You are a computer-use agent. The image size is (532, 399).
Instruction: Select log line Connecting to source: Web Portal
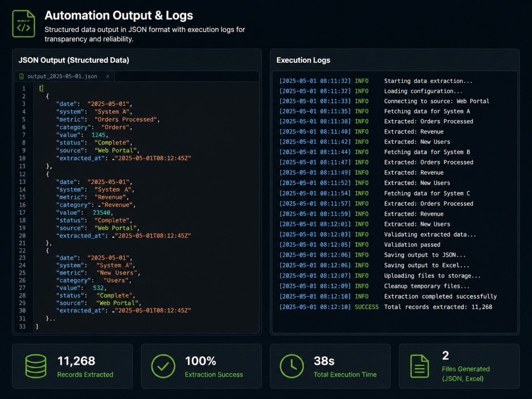point(384,101)
